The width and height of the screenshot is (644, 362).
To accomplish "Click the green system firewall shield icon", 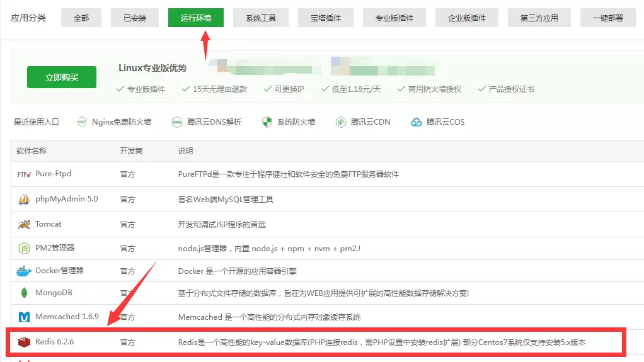I will [x=267, y=122].
